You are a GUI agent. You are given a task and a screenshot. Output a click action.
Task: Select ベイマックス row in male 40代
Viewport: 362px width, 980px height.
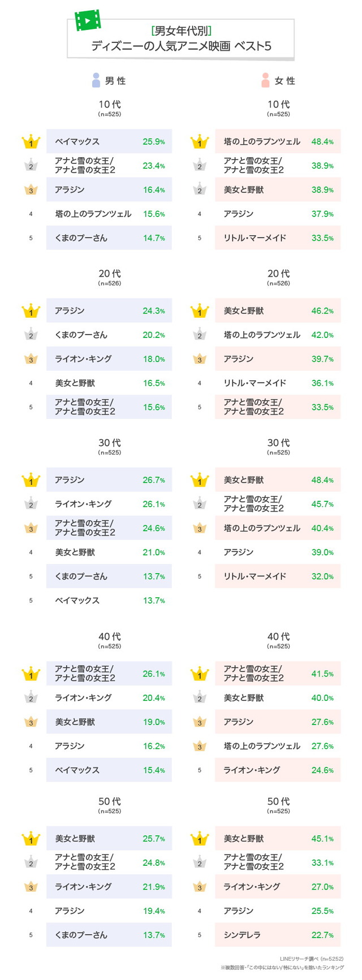point(109,770)
